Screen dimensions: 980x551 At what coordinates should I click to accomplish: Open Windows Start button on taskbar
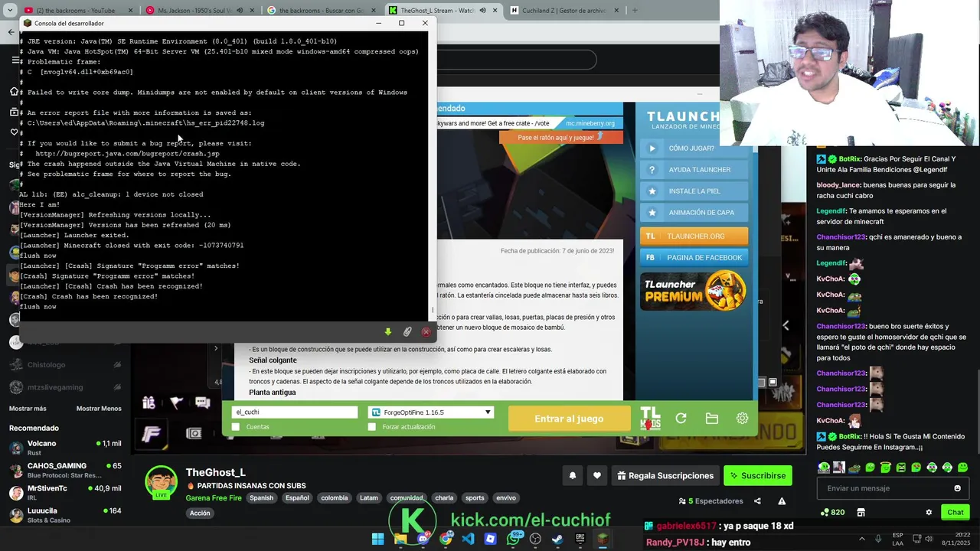pos(377,539)
